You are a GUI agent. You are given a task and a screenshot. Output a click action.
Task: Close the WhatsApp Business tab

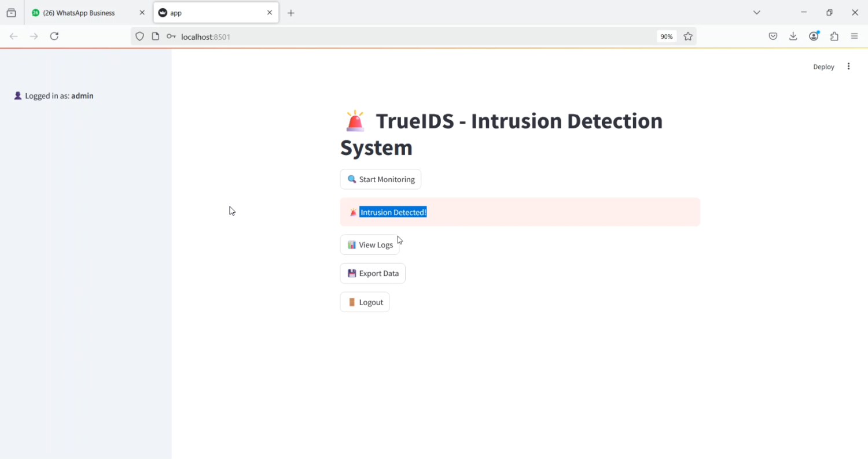pyautogui.click(x=142, y=13)
